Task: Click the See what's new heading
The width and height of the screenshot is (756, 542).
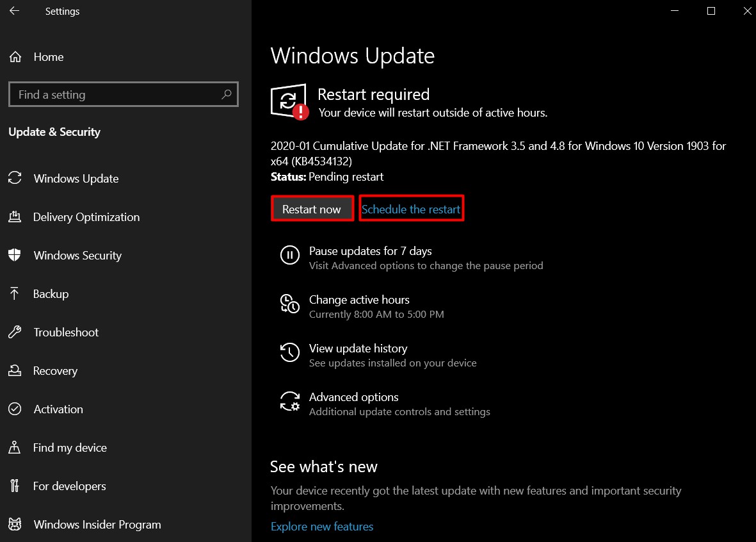Action: pyautogui.click(x=324, y=466)
